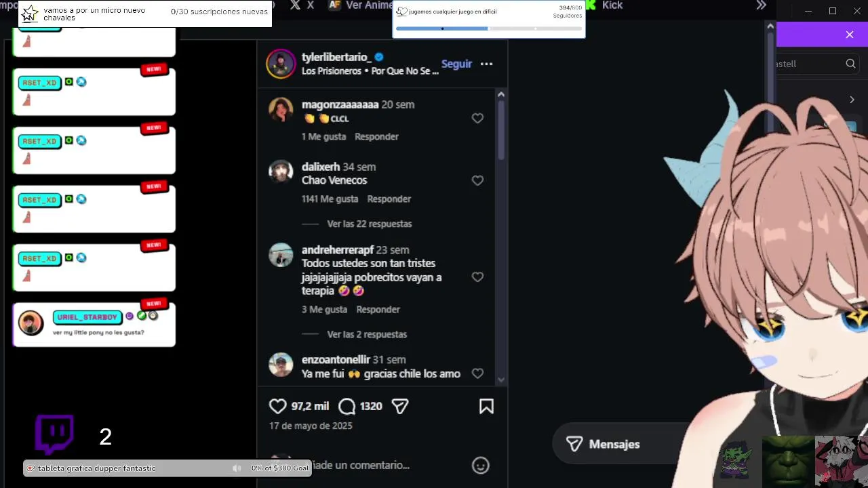Switch to the X browser tab

coord(302,5)
